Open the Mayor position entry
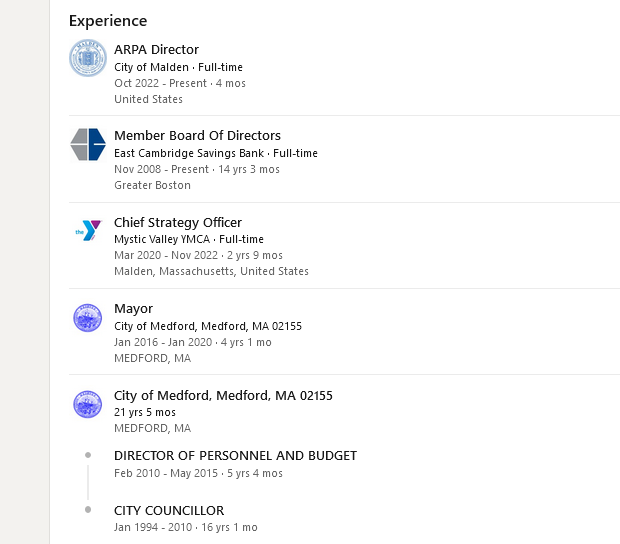This screenshot has width=620, height=544. 134,309
